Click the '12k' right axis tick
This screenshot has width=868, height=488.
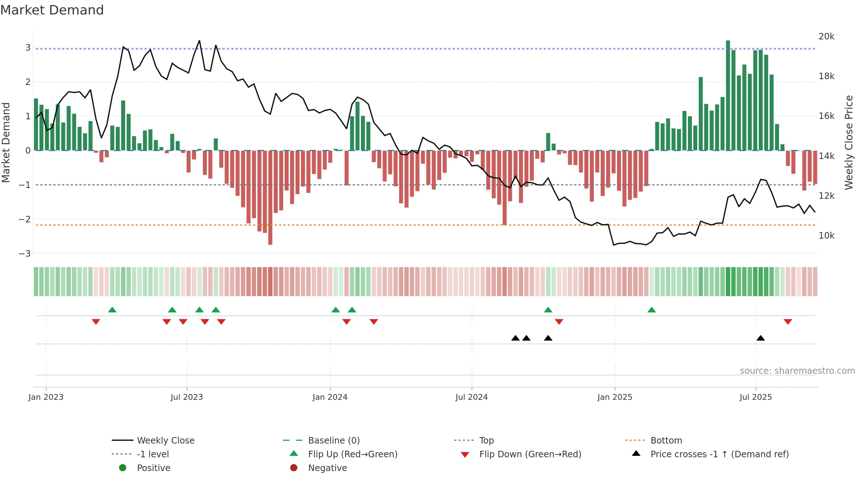[827, 196]
